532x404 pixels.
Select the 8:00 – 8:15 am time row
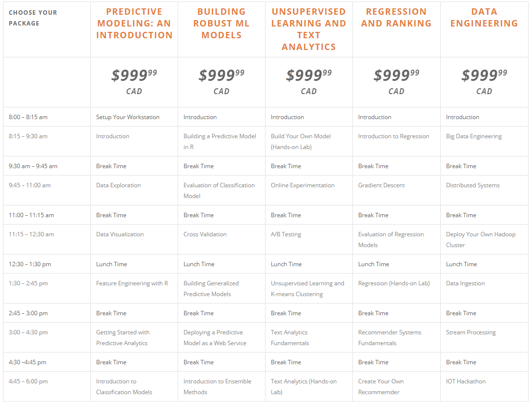point(266,117)
